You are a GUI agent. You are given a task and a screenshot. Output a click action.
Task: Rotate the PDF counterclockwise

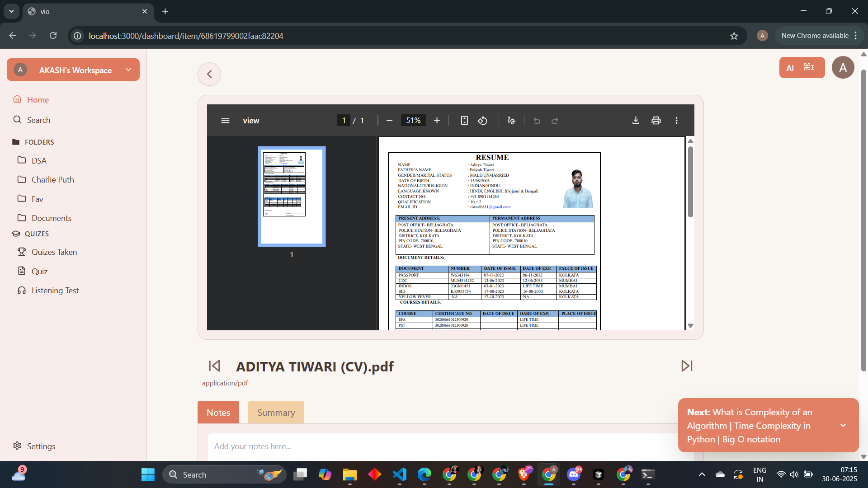482,121
